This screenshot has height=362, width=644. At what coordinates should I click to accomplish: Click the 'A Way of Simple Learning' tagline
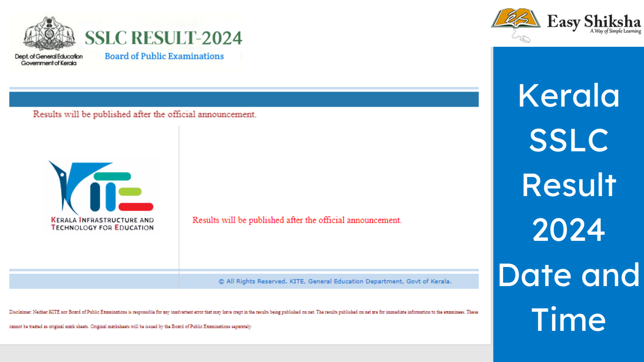point(615,32)
